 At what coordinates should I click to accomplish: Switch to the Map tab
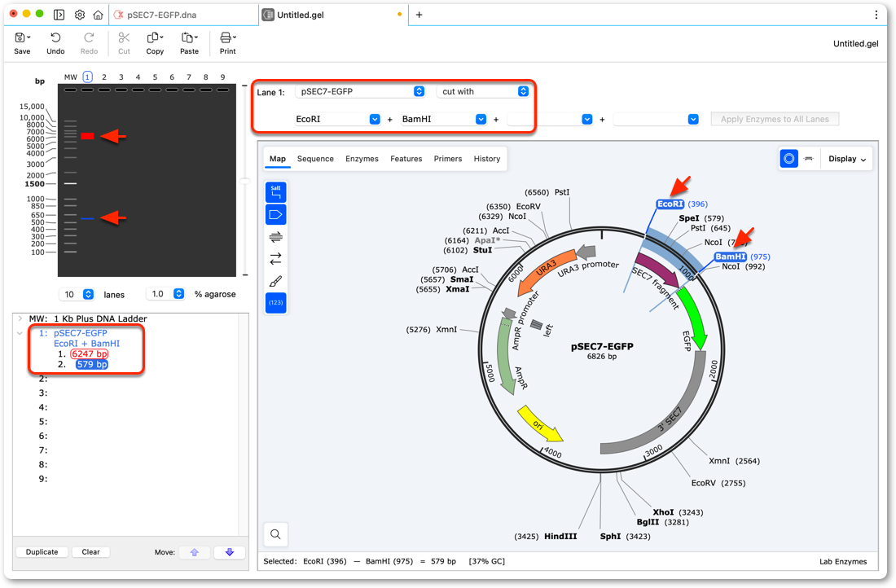(x=278, y=159)
